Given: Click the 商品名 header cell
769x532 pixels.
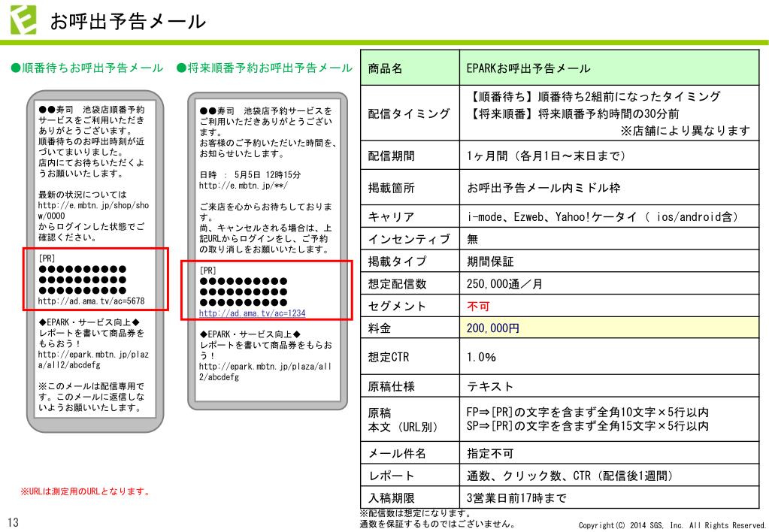Looking at the screenshot, I should (410, 68).
